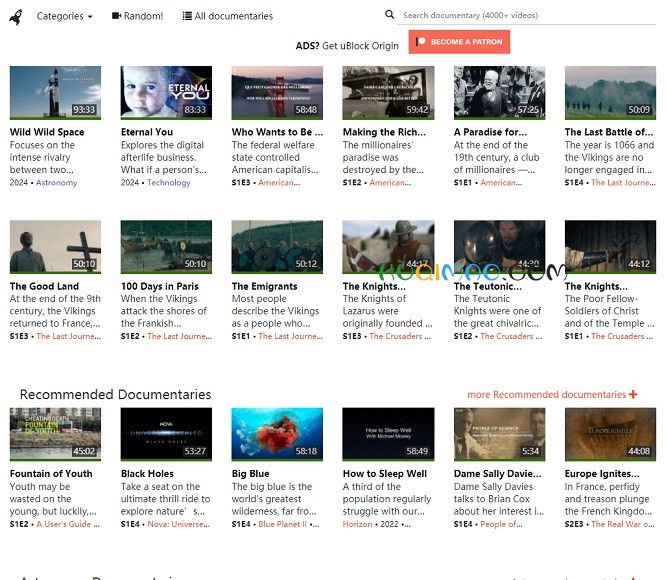The image size is (666, 580).
Task: Click the Dame Sally Davie... title
Action: tap(497, 473)
